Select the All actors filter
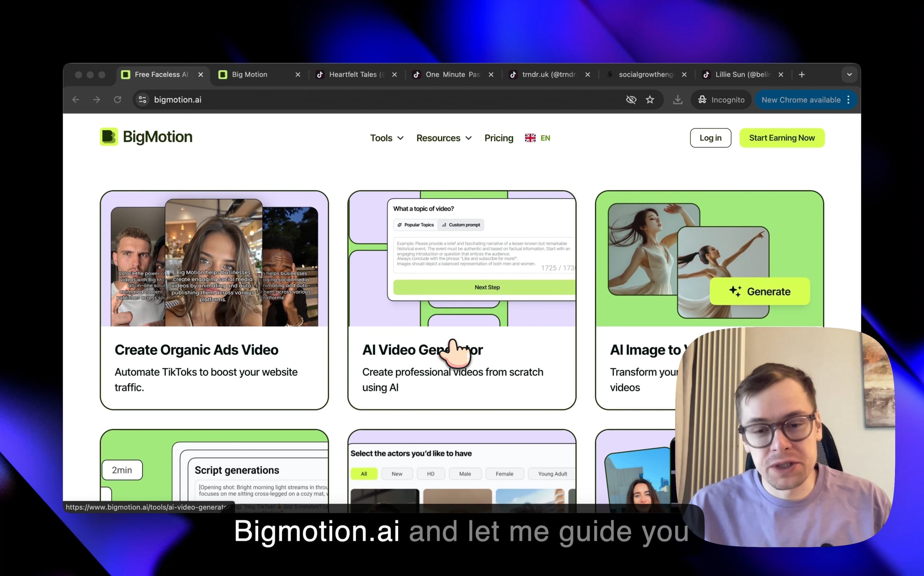 click(x=364, y=474)
